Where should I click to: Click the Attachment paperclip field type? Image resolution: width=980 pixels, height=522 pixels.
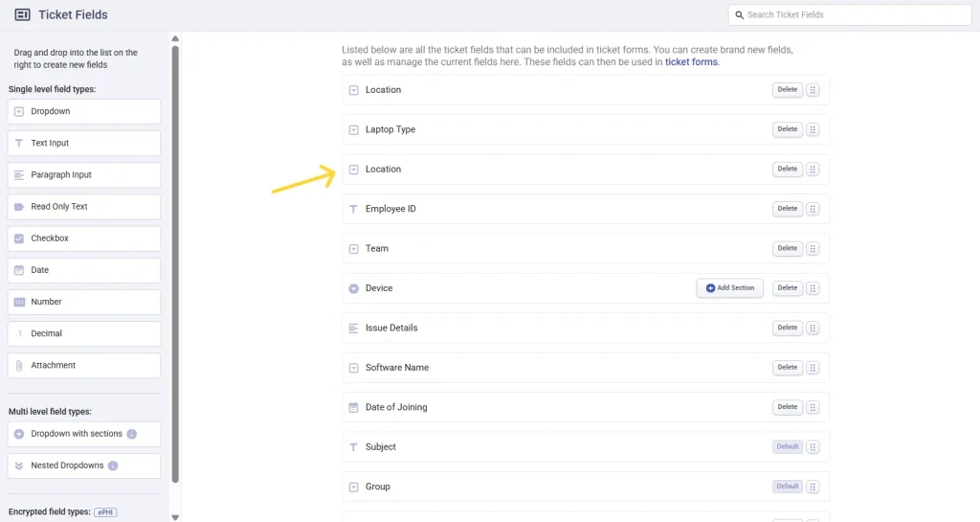(83, 365)
